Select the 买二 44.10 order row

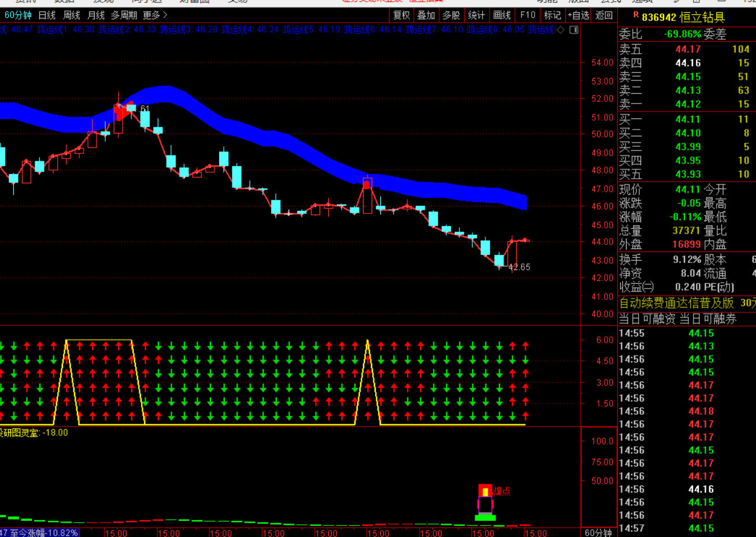coord(687,134)
